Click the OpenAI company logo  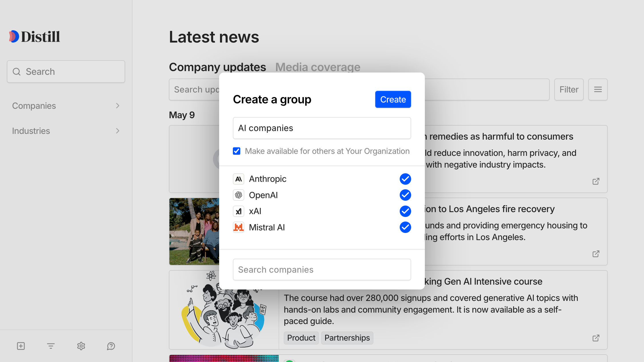coord(239,195)
